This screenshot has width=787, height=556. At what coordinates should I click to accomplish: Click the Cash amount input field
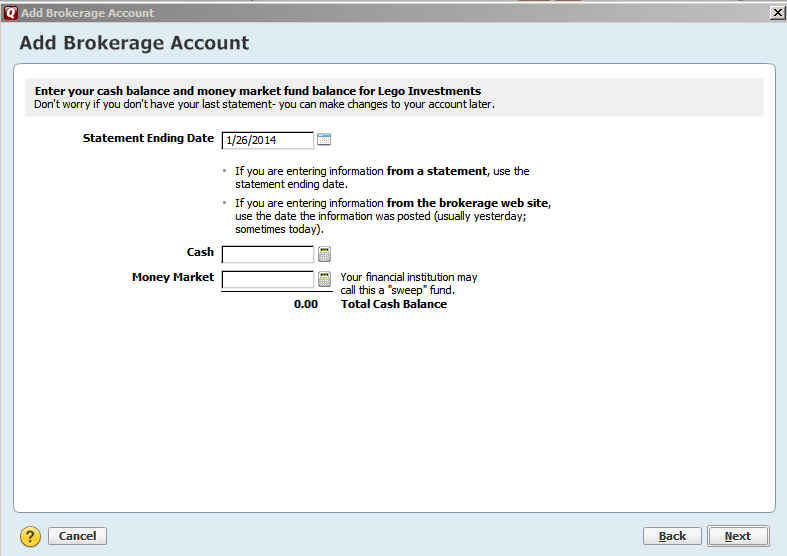pyautogui.click(x=268, y=254)
